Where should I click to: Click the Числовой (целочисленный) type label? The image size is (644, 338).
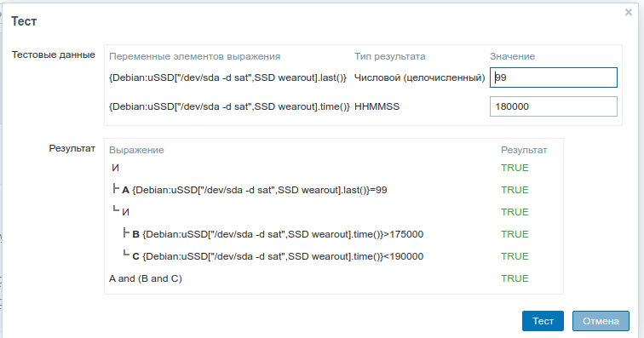[419, 77]
